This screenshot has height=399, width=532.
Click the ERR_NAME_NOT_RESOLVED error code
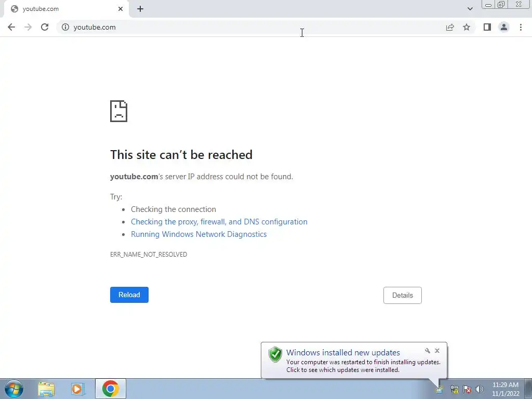pyautogui.click(x=149, y=254)
